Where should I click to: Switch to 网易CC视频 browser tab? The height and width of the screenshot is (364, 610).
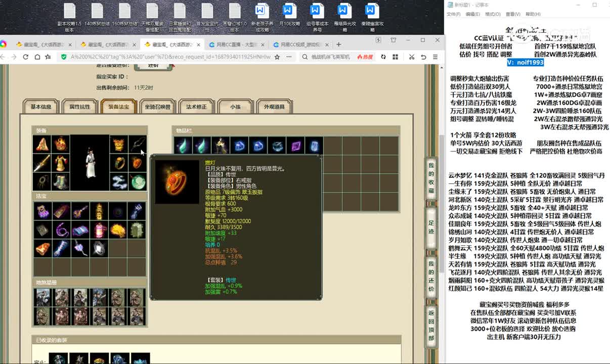(300, 44)
